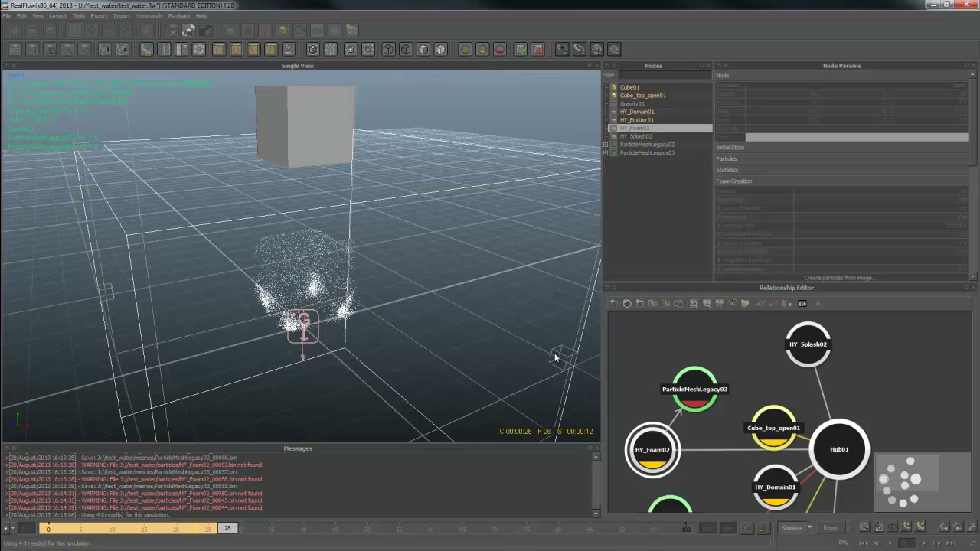Click the cube icon at the top toolbar's end
The width and height of the screenshot is (980, 551).
351,31
